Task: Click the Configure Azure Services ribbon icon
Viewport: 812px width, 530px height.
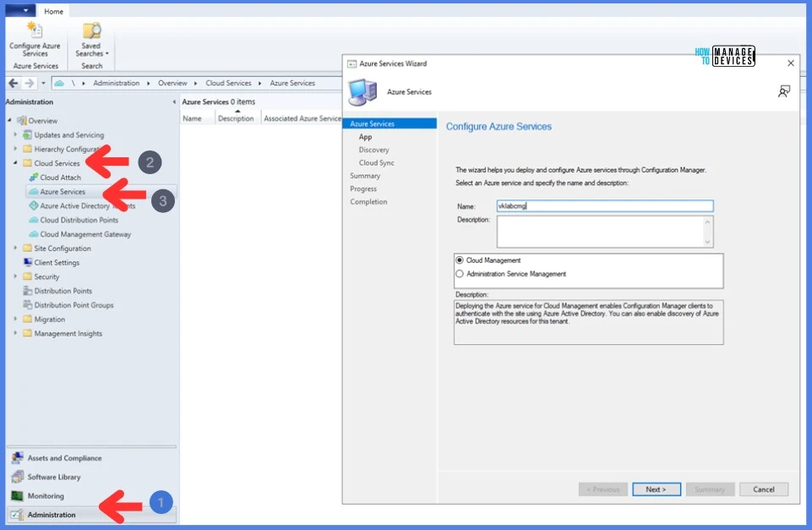Action: pyautogui.click(x=34, y=30)
